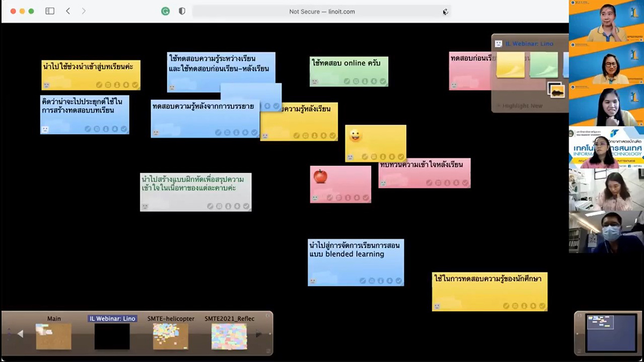Open the privacy shield report icon
Screen dimensions: 644x362
point(182,11)
